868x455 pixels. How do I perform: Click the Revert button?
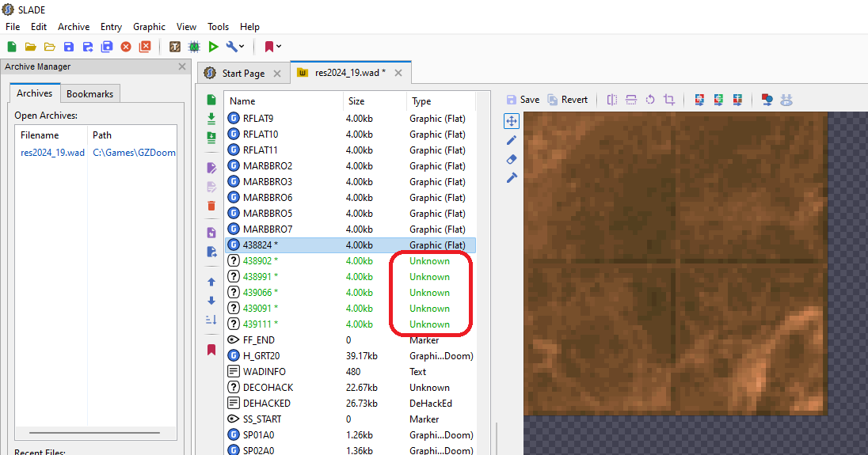coord(567,100)
